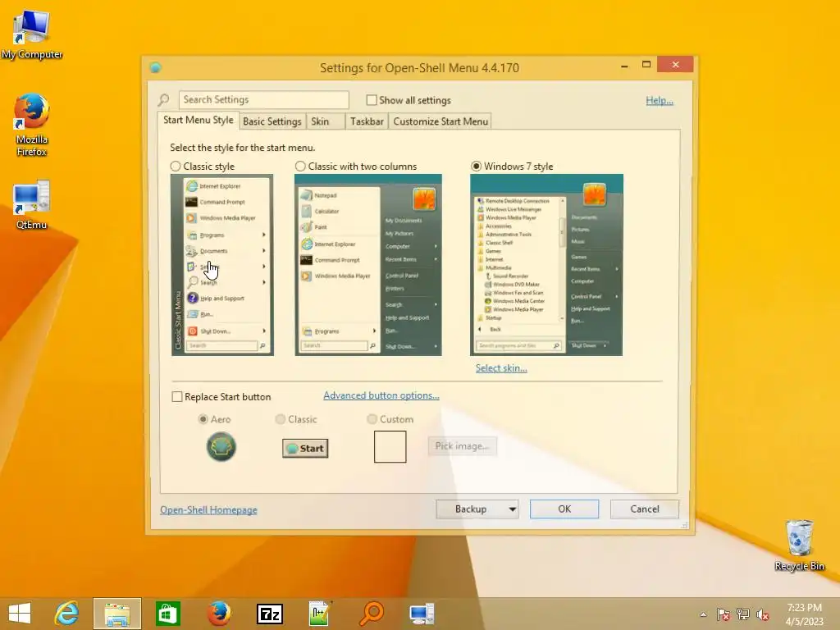
Task: Open My Computer desktop icon
Action: click(x=32, y=34)
